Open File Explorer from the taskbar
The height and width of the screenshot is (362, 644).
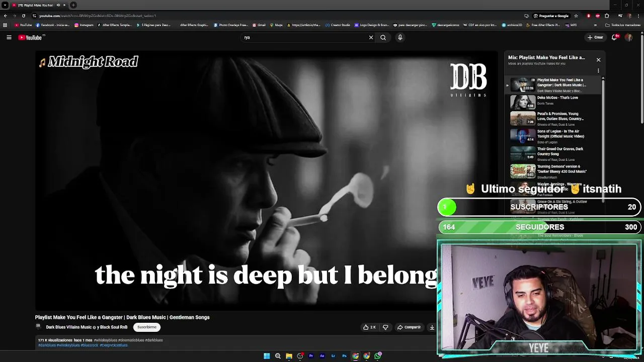click(x=289, y=356)
